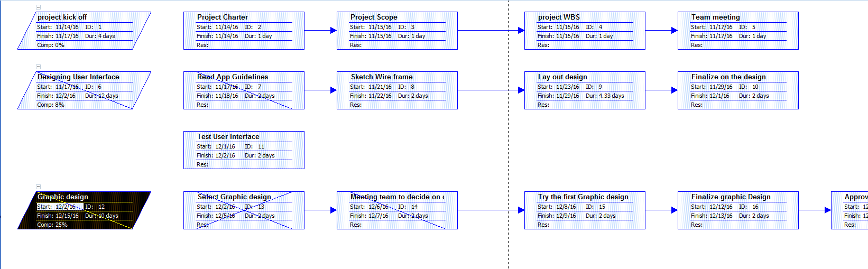The width and height of the screenshot is (868, 269).
Task: Click 'Start: 11/21/16' in Sketch Wire frame
Action: coord(371,87)
